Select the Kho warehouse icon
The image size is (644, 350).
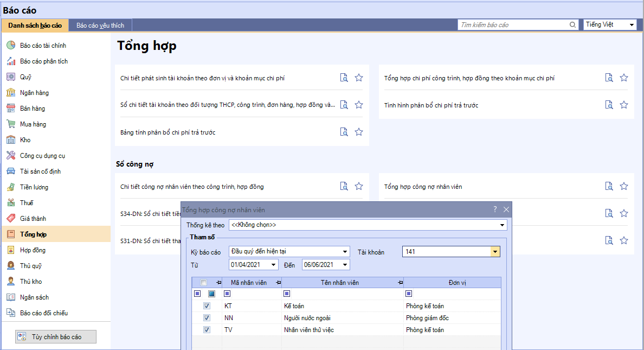11,140
